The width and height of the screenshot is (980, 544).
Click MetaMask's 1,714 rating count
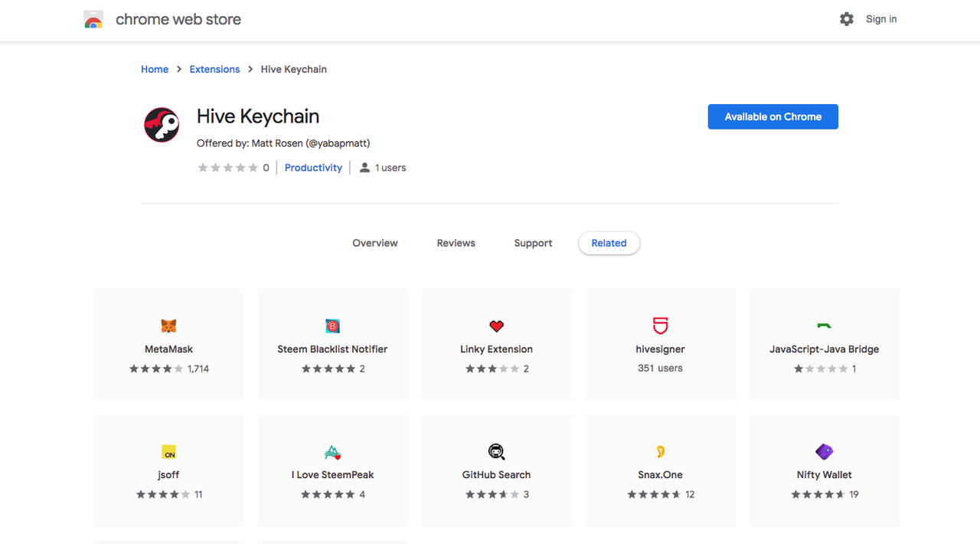coord(198,369)
